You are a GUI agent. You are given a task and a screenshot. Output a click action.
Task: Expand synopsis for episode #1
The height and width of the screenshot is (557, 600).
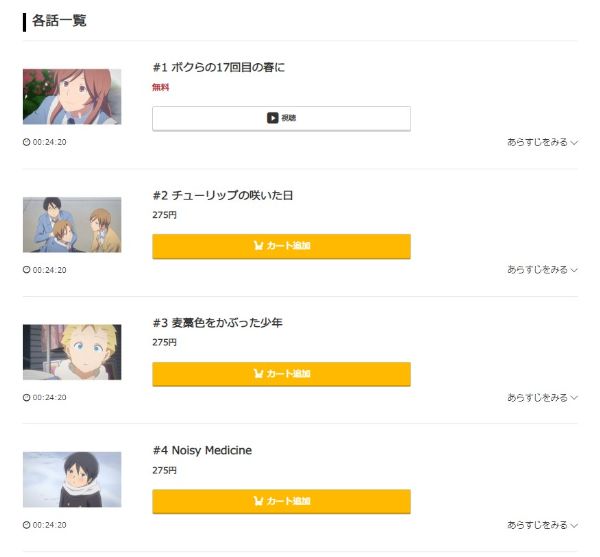tap(542, 142)
